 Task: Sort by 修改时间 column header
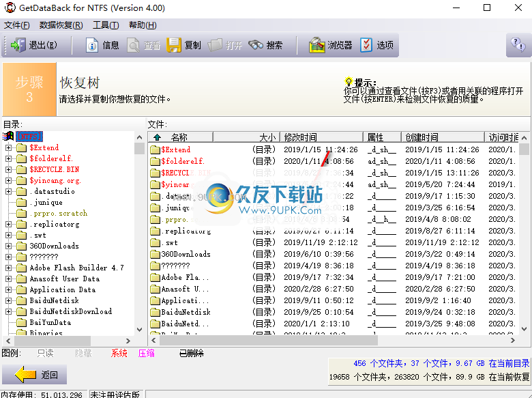(322, 137)
